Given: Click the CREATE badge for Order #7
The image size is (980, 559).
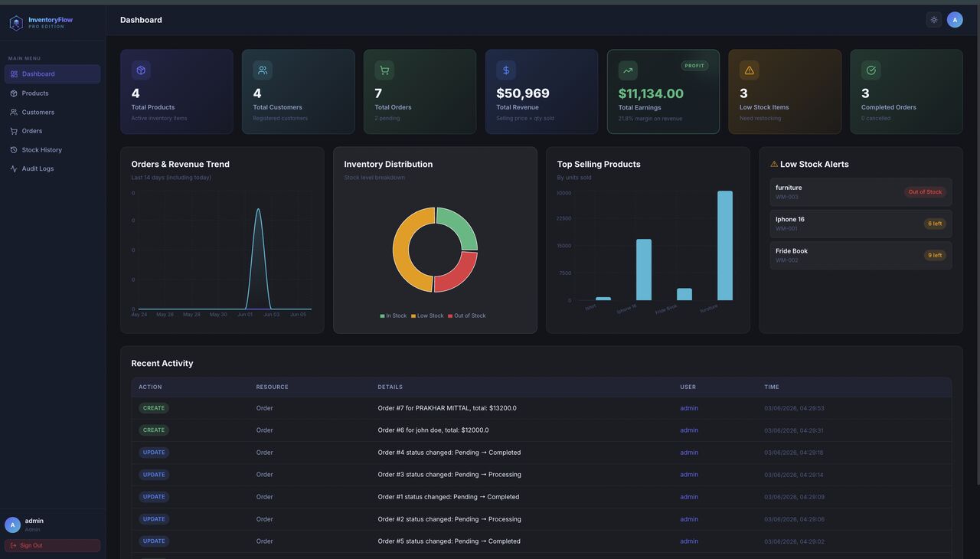Looking at the screenshot, I should (x=154, y=408).
